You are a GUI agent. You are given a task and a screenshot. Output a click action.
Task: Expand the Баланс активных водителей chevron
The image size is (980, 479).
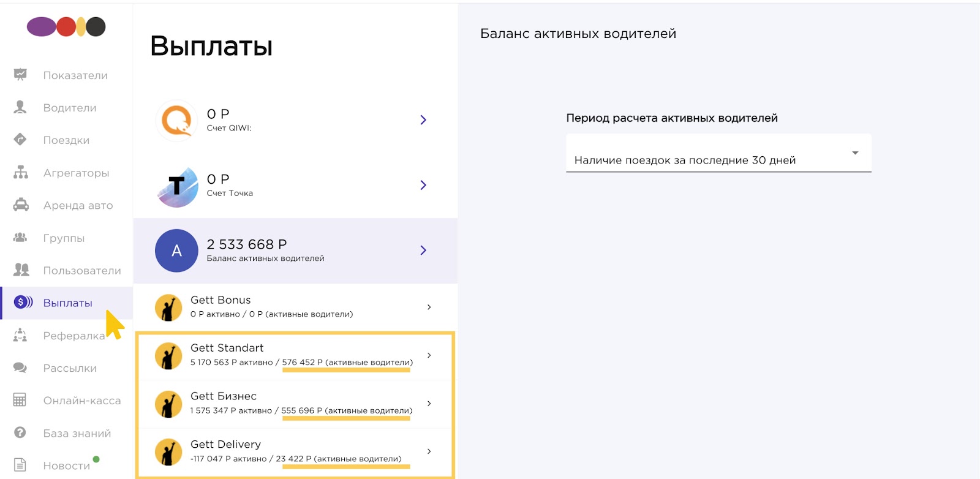(423, 250)
